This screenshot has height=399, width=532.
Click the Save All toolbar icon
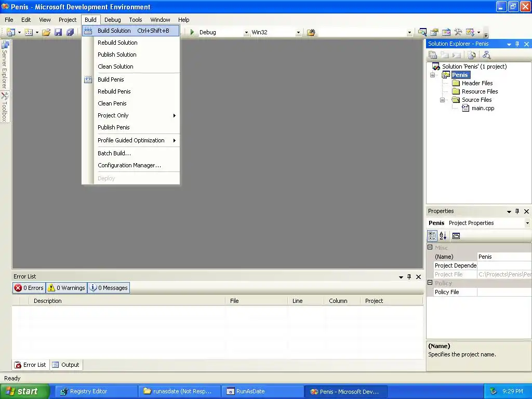[x=70, y=32]
